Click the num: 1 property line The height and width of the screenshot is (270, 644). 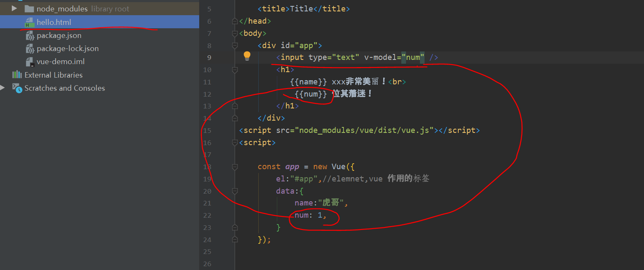[x=311, y=215]
